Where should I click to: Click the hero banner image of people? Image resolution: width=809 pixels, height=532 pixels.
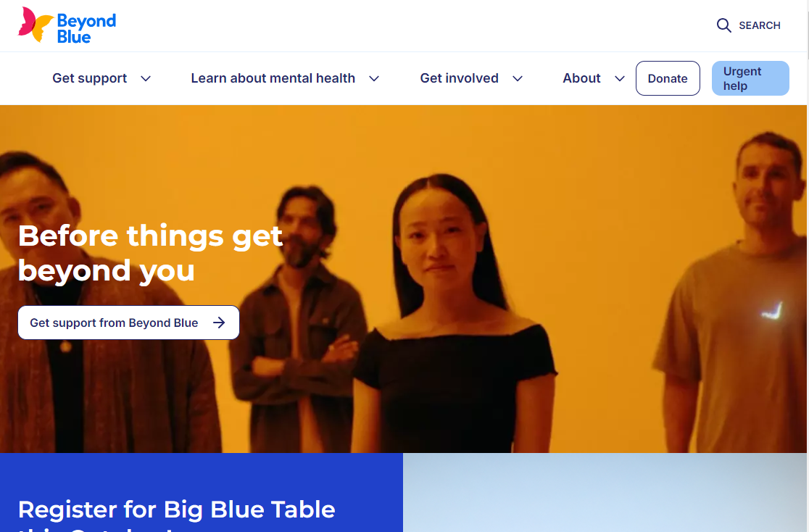click(x=403, y=278)
